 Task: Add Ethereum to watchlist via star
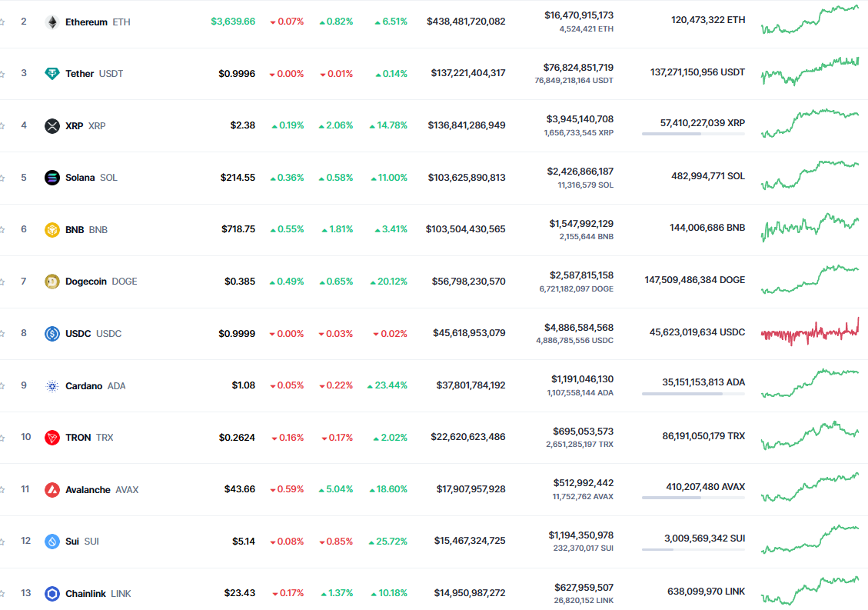tap(2, 22)
